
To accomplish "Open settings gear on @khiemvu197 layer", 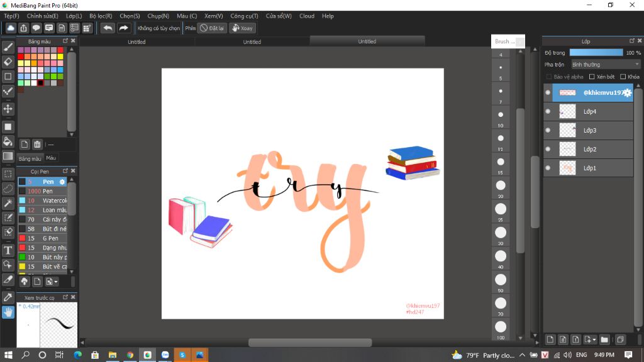I will coord(627,93).
